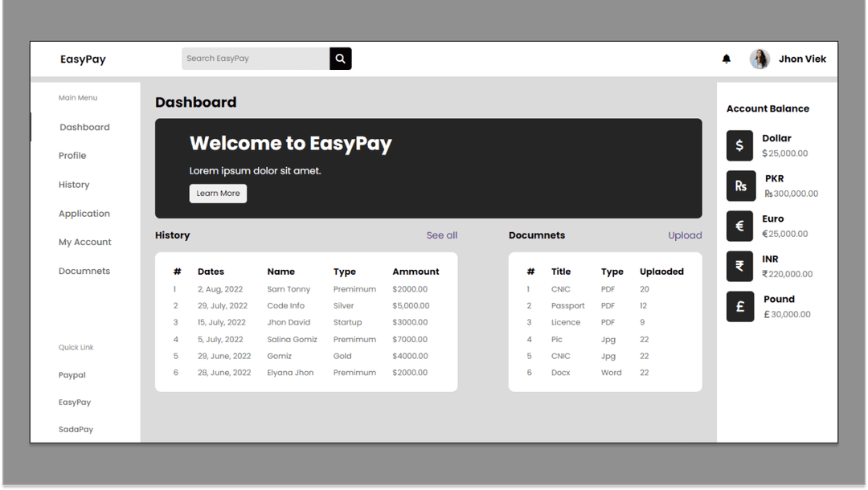Click Upload in the Documnets panel
Image resolution: width=868 pixels, height=490 pixels.
pyautogui.click(x=685, y=235)
